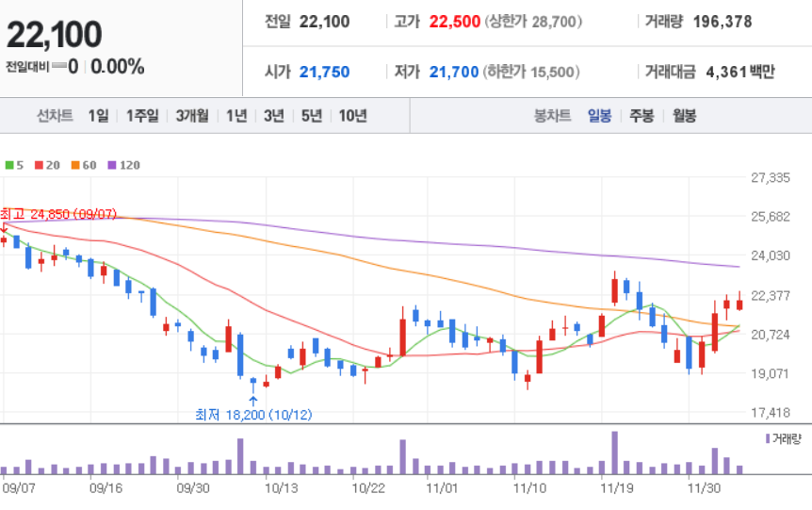Click the 11/01 date axis label
Screen dimensions: 812x510
(442, 488)
